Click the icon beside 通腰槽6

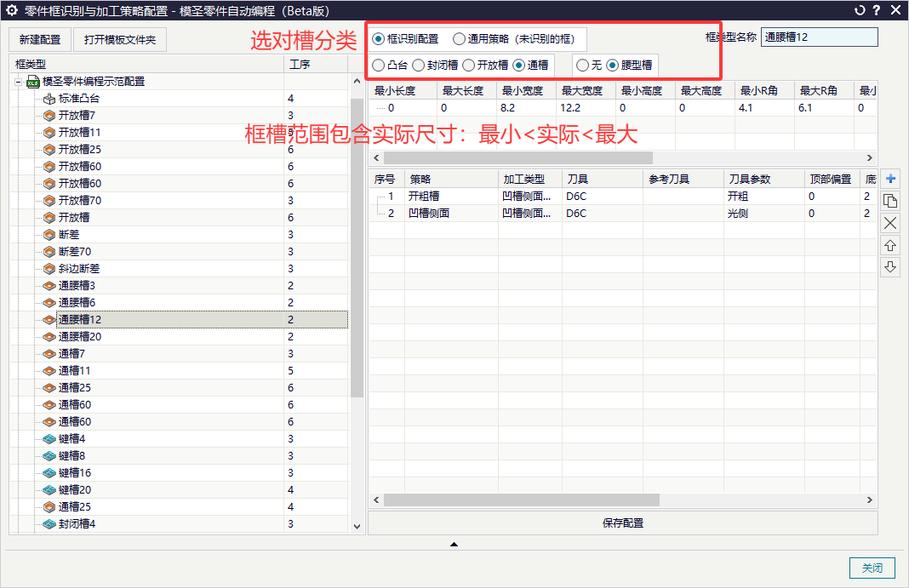(x=49, y=303)
